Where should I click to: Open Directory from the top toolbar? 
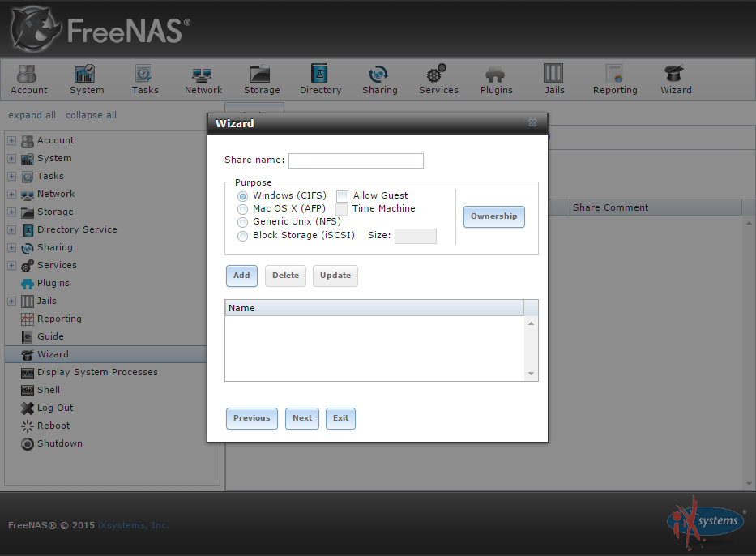(x=320, y=80)
